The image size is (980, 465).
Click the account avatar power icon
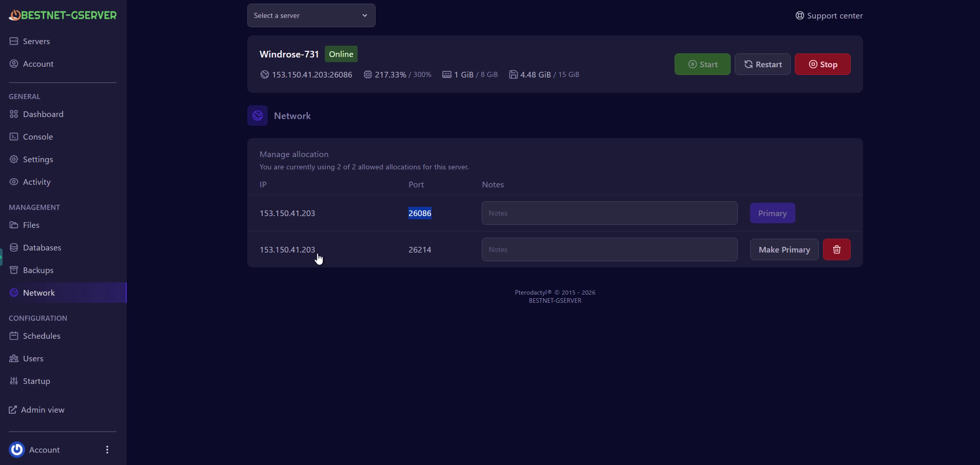pyautogui.click(x=17, y=450)
